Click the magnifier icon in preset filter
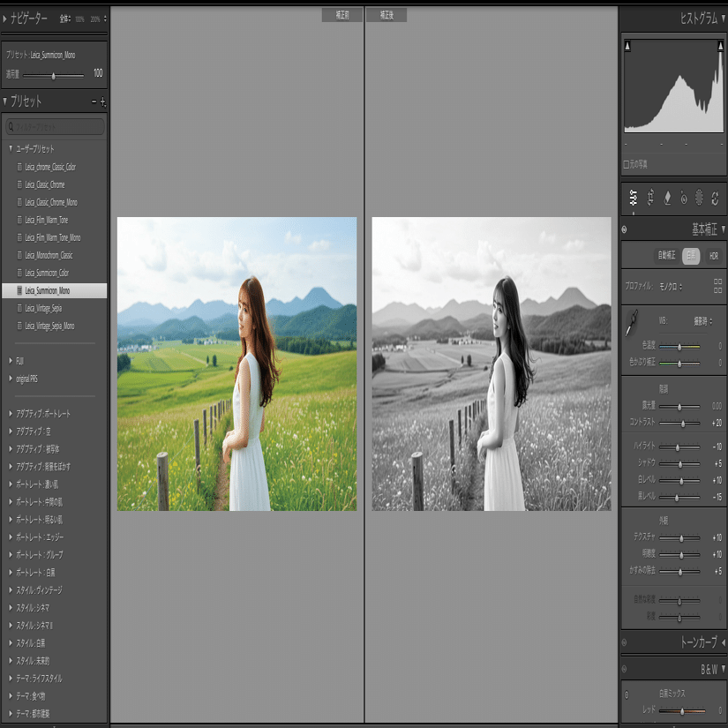 pyautogui.click(x=11, y=126)
